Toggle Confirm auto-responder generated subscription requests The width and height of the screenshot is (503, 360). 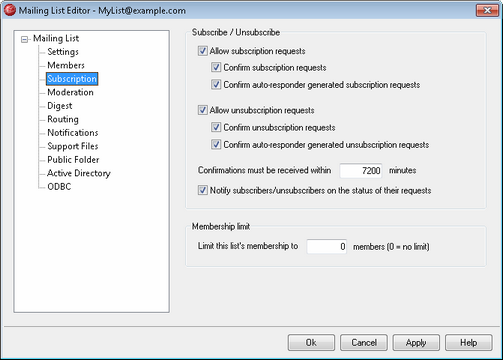[x=216, y=85]
